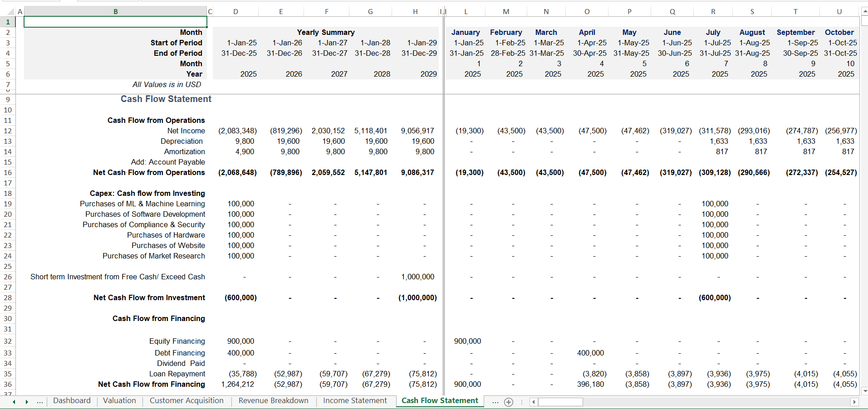Open the Valuation sheet tab
The width and height of the screenshot is (868, 409).
[119, 401]
